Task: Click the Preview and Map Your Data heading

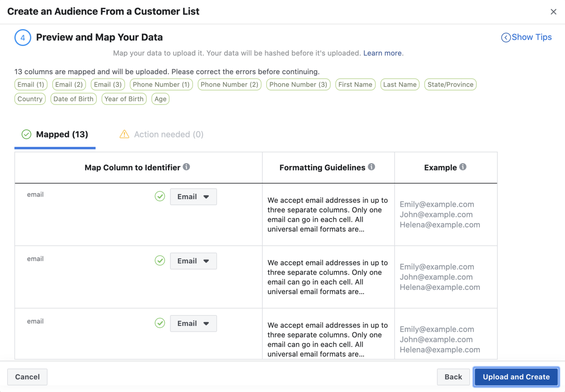Action: [x=99, y=37]
